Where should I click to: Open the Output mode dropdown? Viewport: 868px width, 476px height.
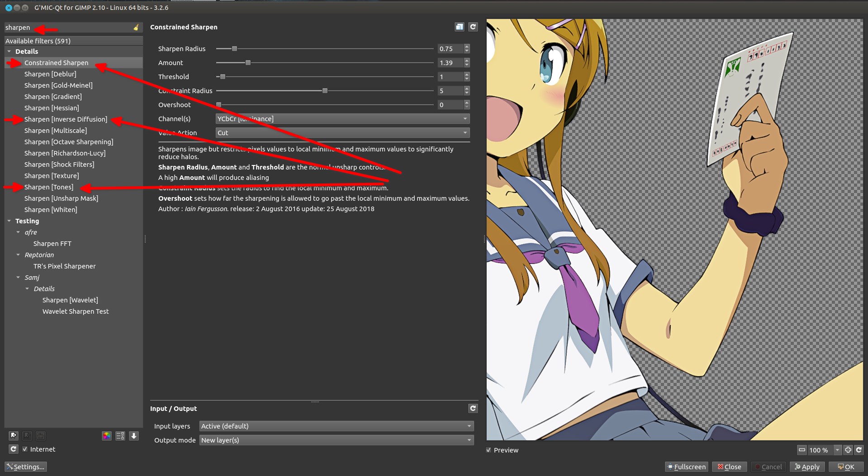(337, 440)
